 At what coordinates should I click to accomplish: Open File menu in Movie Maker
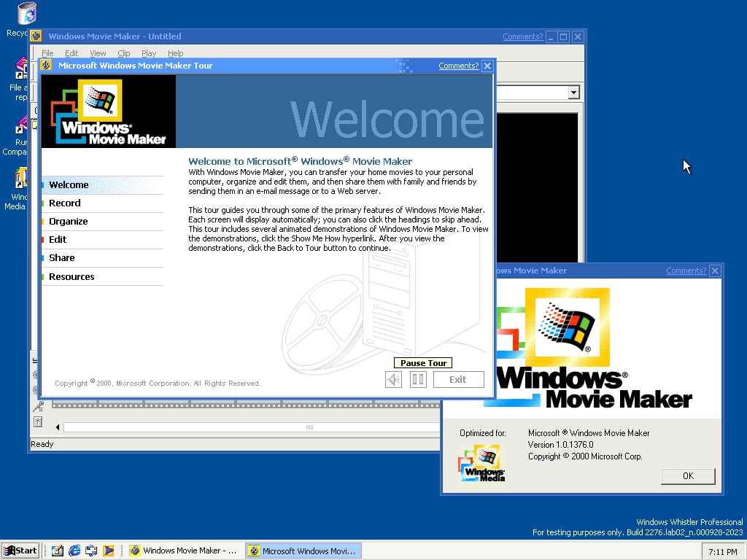click(x=47, y=53)
